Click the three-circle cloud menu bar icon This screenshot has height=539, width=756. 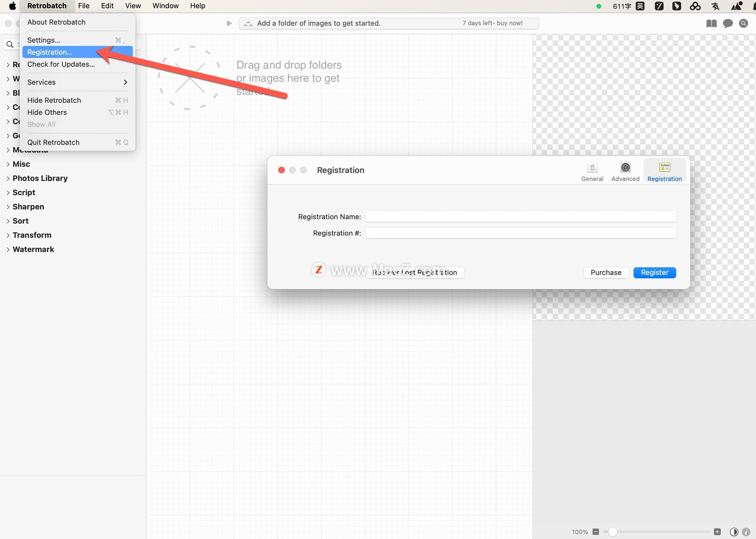[695, 6]
